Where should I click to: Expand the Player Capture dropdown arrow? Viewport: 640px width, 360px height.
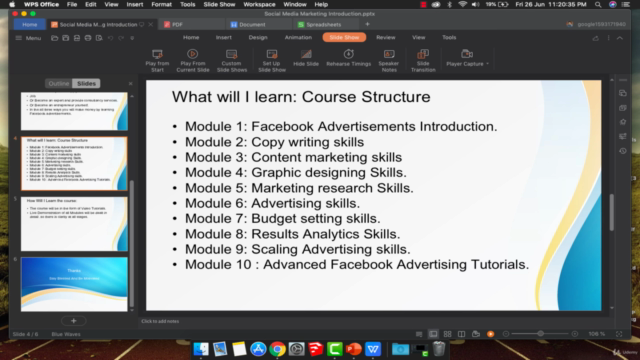point(487,64)
